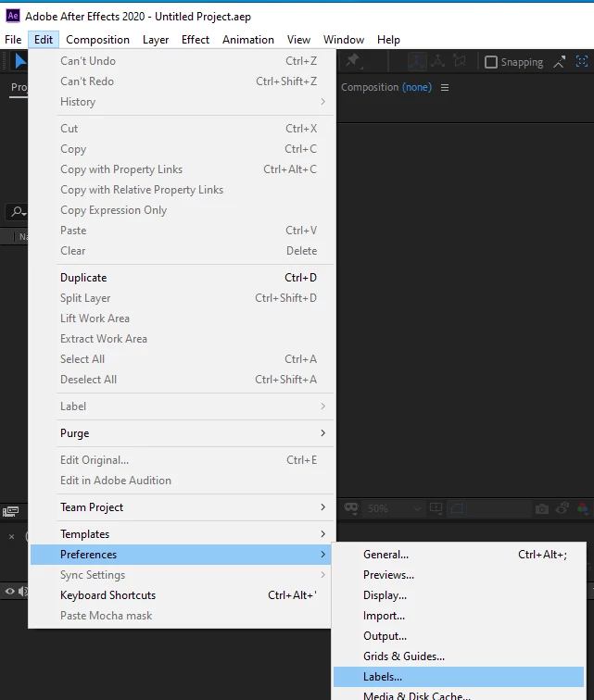This screenshot has height=700, width=594.
Task: Open the Help menu
Action: click(x=388, y=40)
